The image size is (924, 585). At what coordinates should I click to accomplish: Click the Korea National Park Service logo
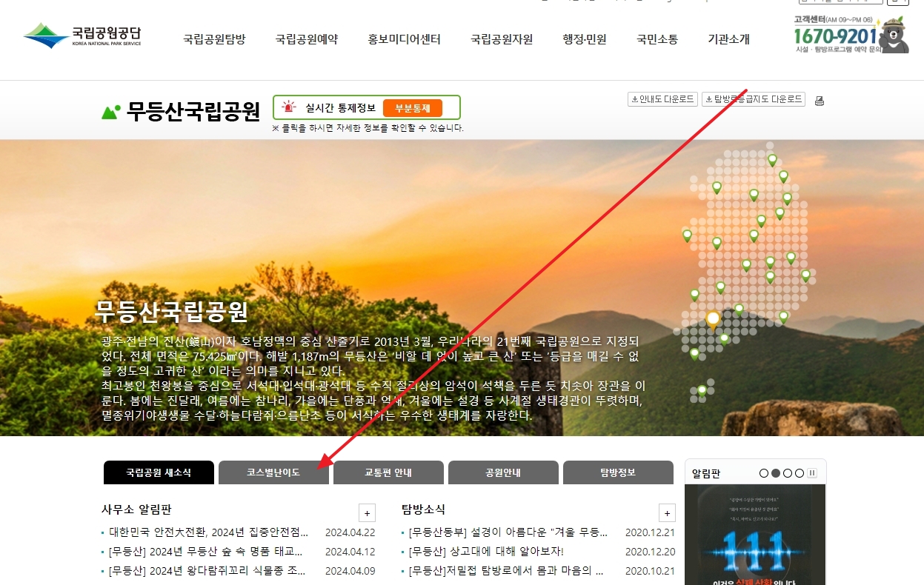point(82,35)
